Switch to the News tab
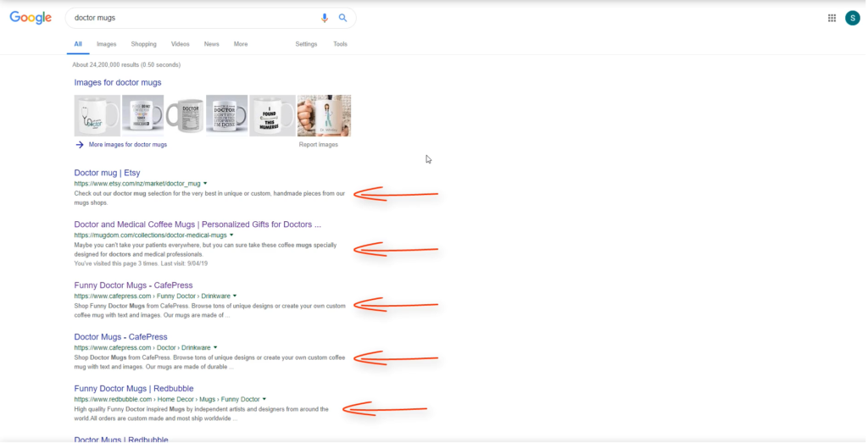This screenshot has width=868, height=443. click(x=211, y=44)
